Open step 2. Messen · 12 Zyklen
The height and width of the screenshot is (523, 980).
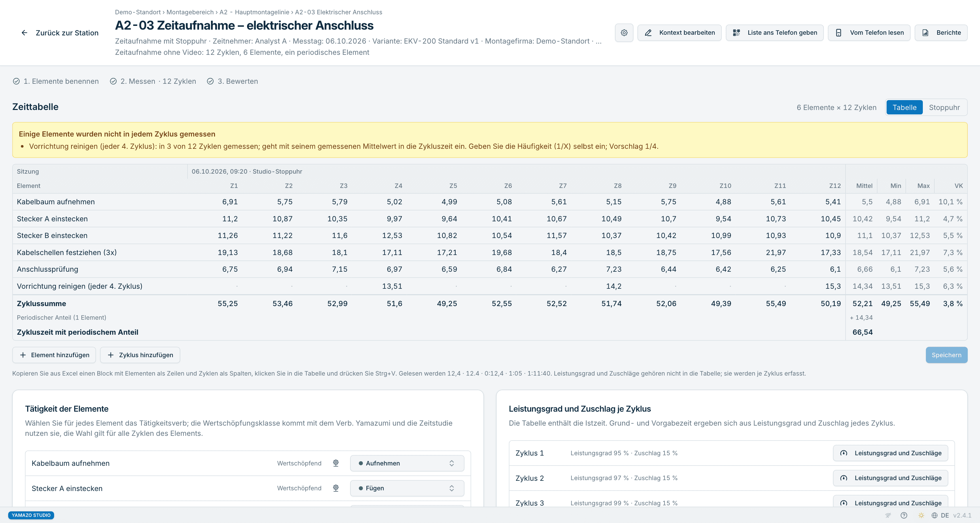153,81
